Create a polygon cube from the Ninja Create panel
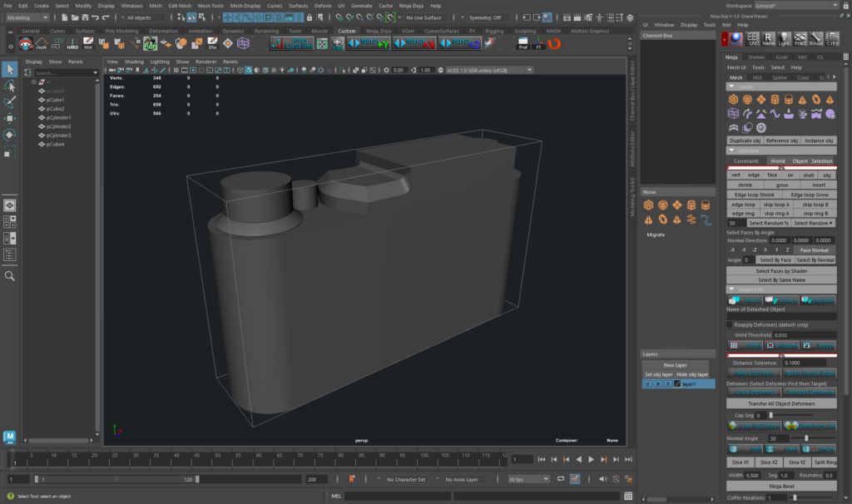This screenshot has height=504, width=852. click(x=735, y=99)
